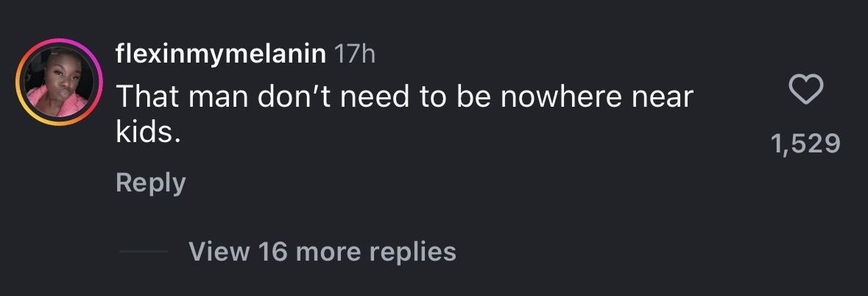The width and height of the screenshot is (868, 296).
Task: Tap the heart outline above 1,529
Action: click(805, 91)
